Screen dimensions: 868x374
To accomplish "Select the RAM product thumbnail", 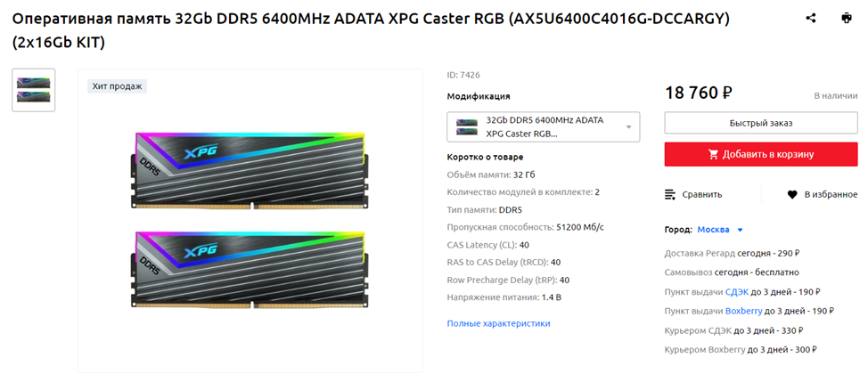I will pyautogui.click(x=34, y=90).
